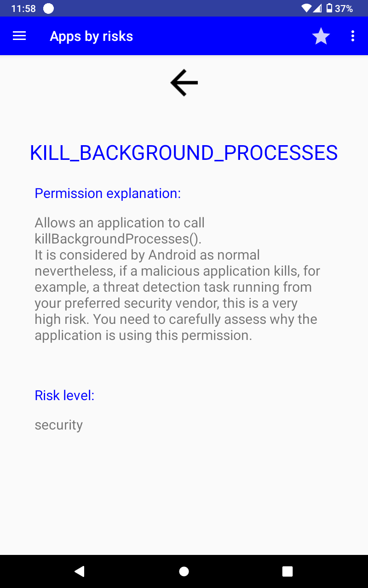Tap the 11:58 clock

point(23,8)
